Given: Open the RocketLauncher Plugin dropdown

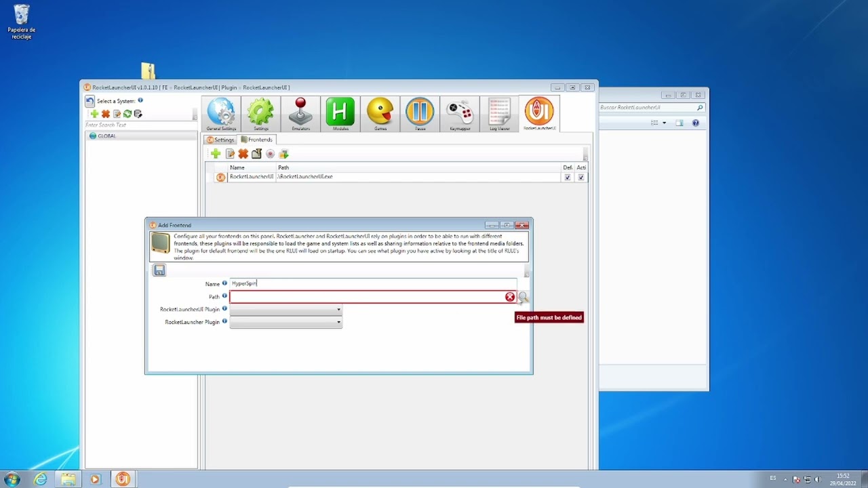Looking at the screenshot, I should [286, 323].
